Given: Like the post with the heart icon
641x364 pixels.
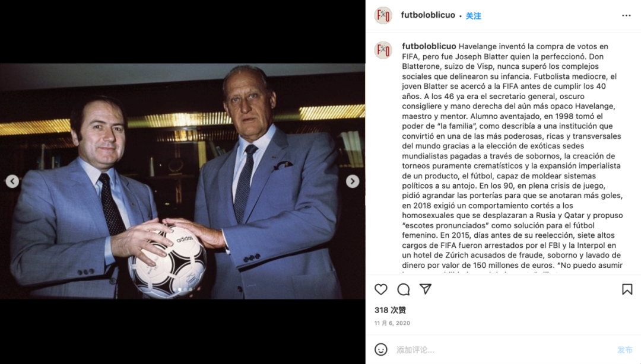Looking at the screenshot, I should [x=380, y=289].
